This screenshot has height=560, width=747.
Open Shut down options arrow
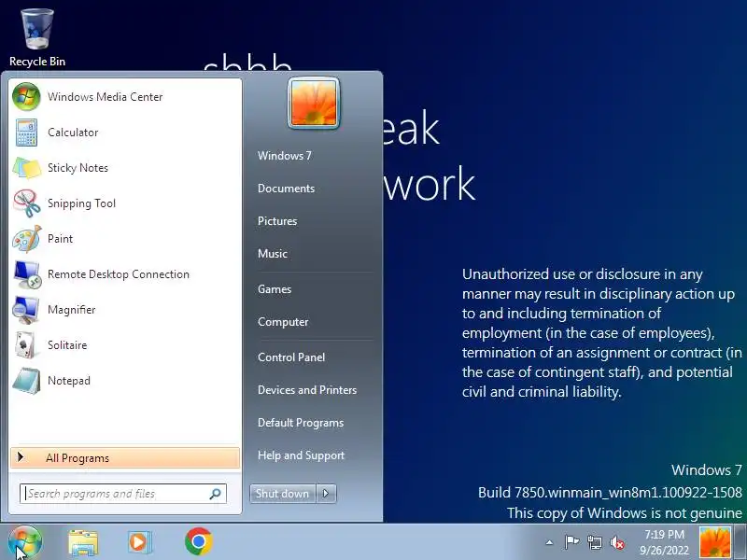coord(326,494)
